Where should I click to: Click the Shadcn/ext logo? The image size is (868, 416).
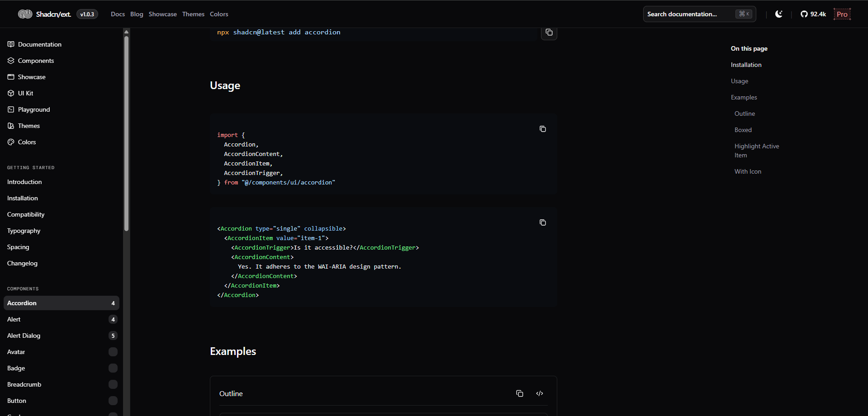(44, 14)
